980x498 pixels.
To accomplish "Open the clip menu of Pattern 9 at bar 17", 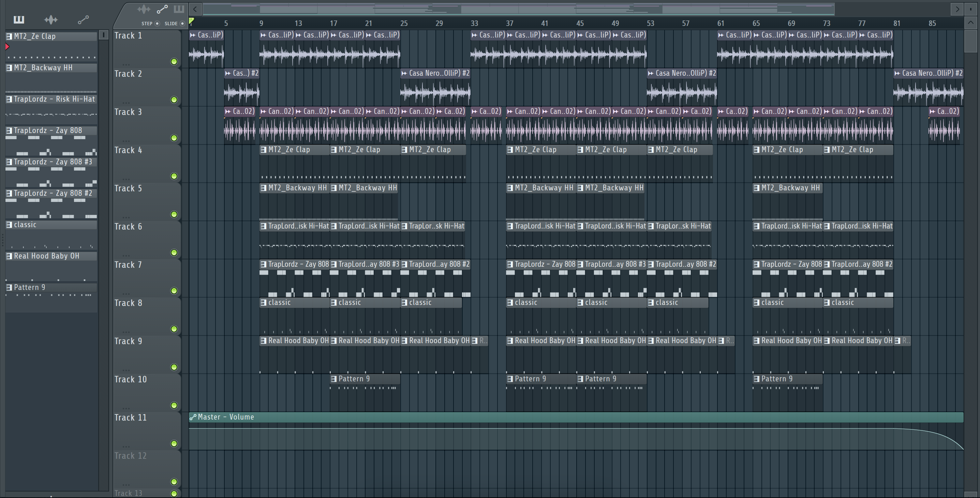I will 333,379.
